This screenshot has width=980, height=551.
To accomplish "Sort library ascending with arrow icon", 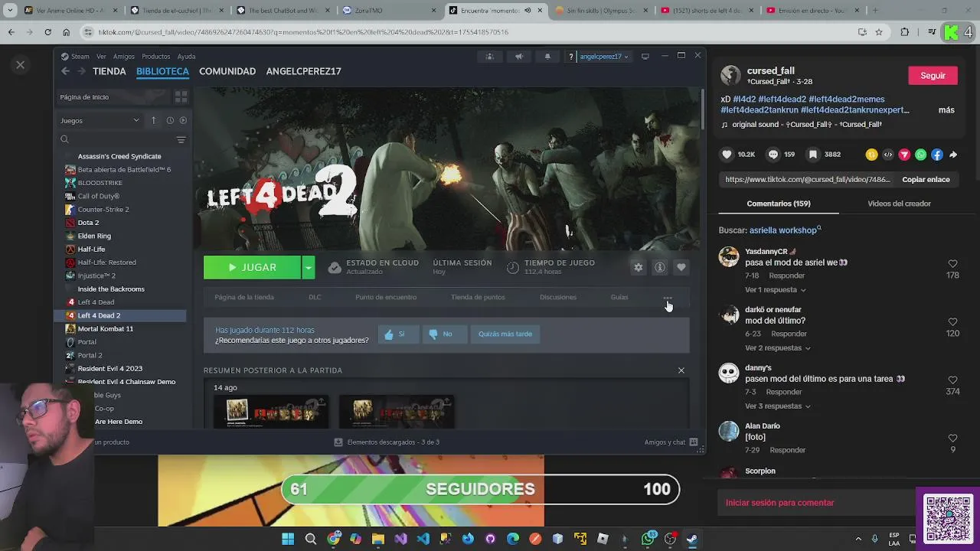I will coord(153,120).
